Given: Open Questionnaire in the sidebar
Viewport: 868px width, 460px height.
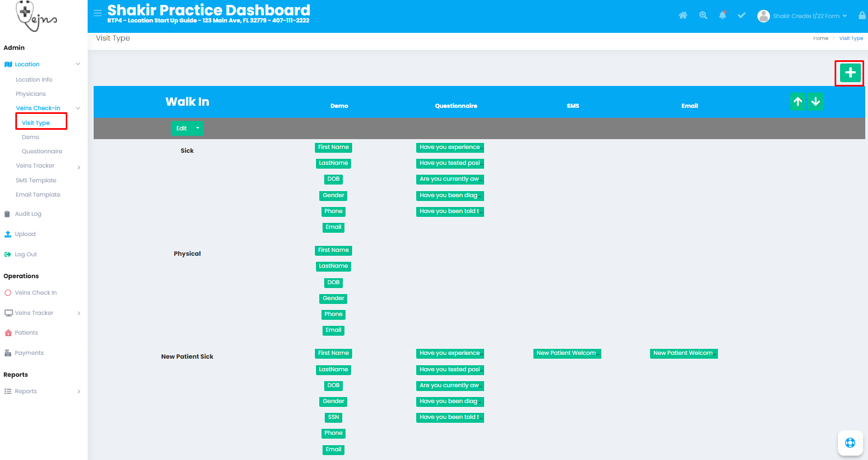Looking at the screenshot, I should pos(42,151).
